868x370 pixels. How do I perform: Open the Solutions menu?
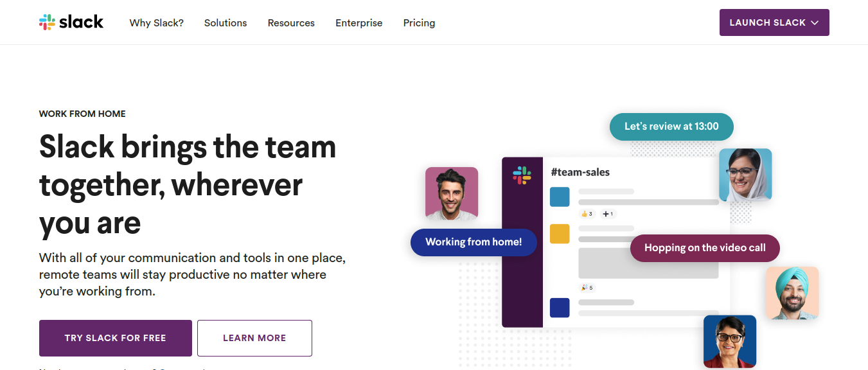tap(226, 22)
